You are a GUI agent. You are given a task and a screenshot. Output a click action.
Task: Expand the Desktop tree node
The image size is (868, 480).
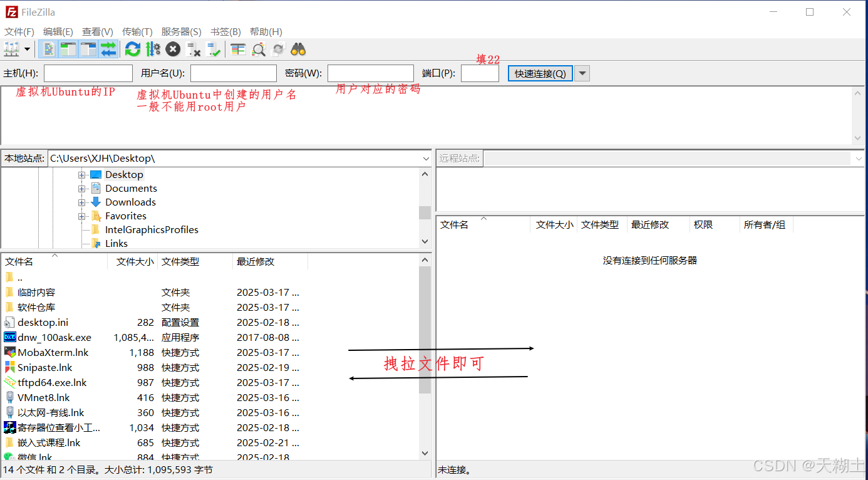(x=81, y=175)
